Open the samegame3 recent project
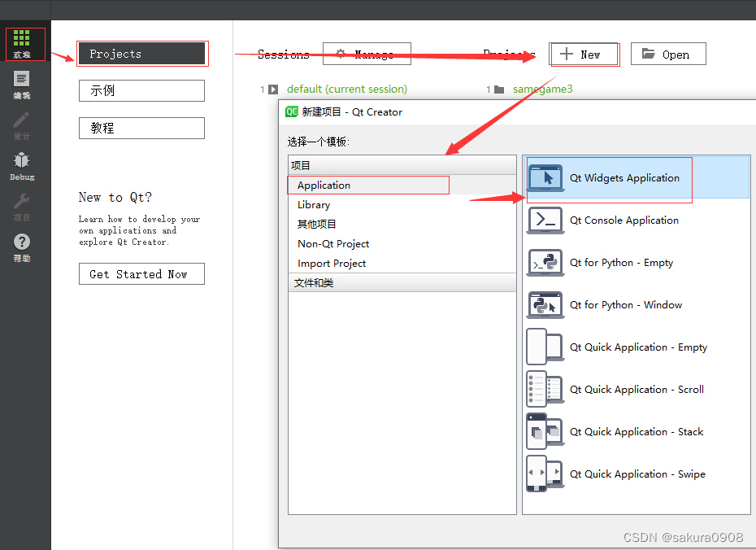This screenshot has width=756, height=550. coord(542,89)
